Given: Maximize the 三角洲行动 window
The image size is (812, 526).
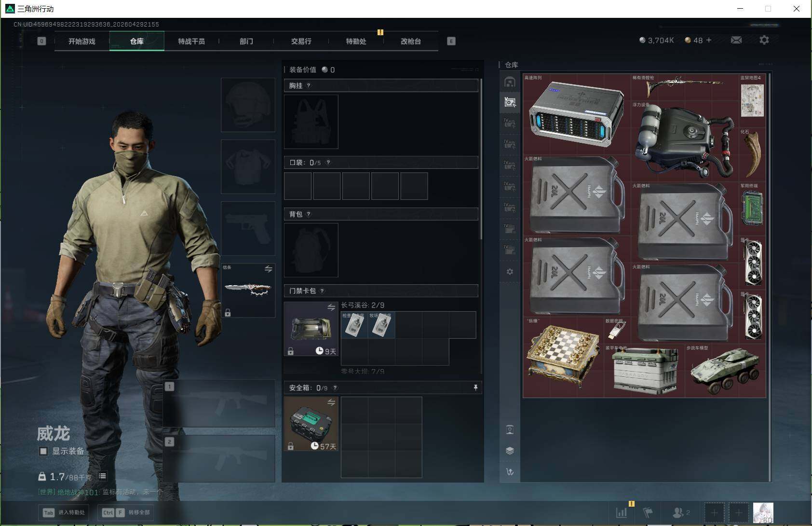Looking at the screenshot, I should 768,9.
